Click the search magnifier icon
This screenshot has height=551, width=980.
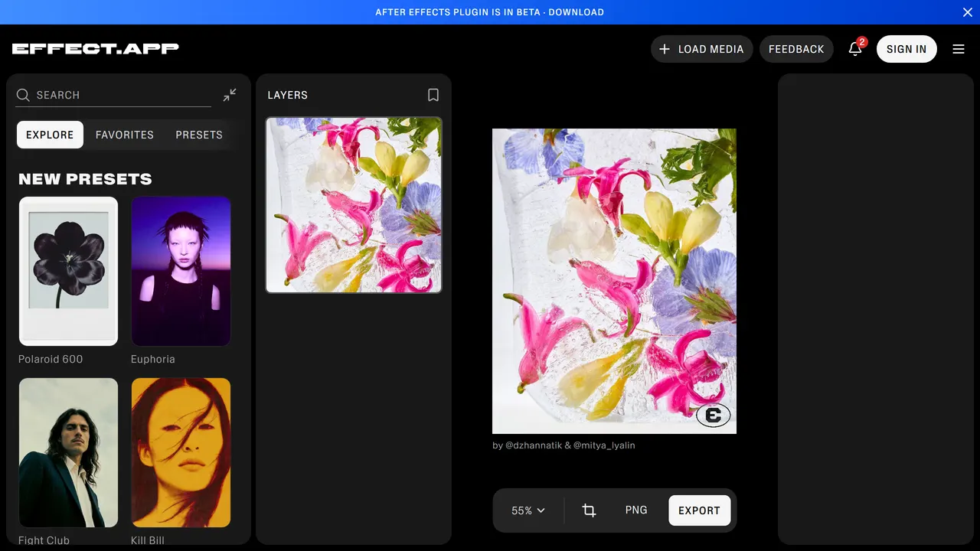coord(23,95)
